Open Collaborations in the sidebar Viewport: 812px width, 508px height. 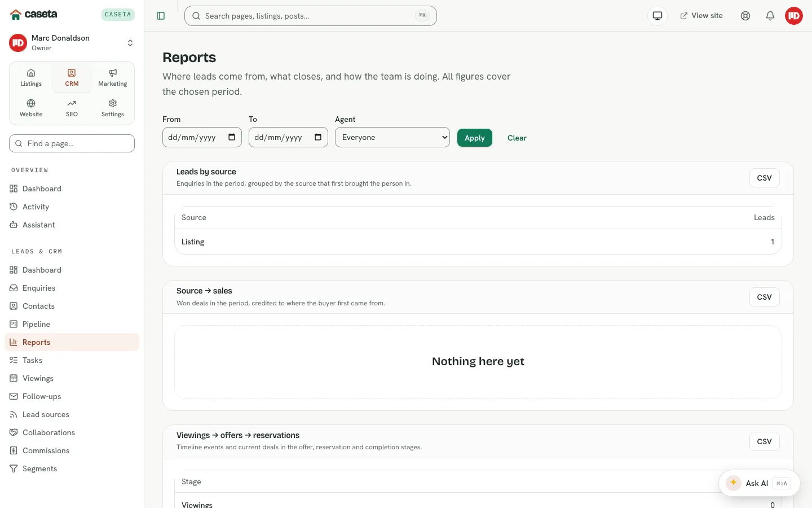[72, 432]
